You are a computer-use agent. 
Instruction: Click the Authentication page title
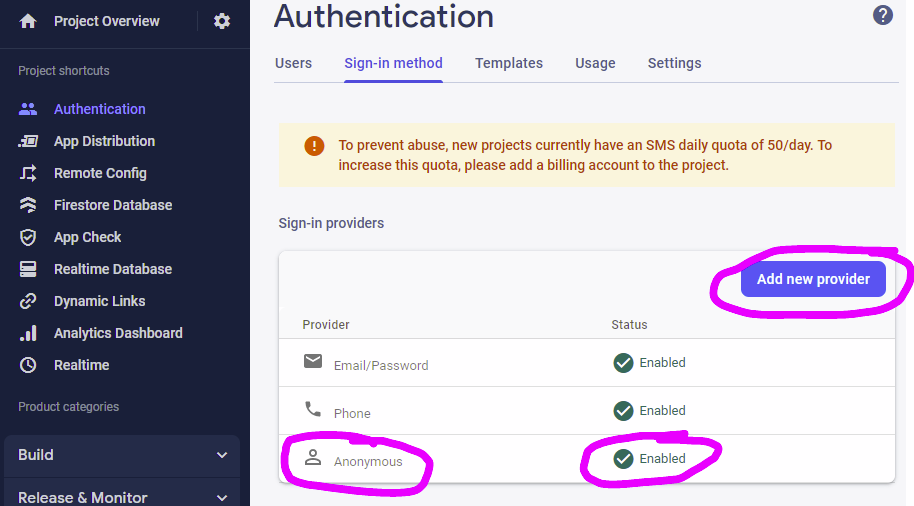click(384, 16)
